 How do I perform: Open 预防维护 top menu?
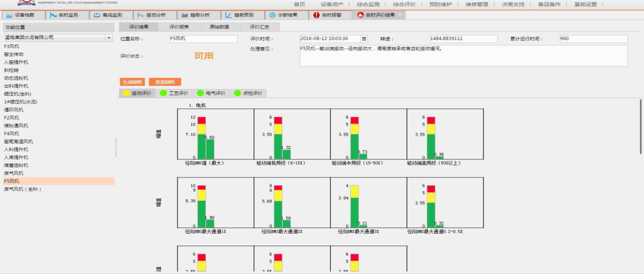coord(441,4)
